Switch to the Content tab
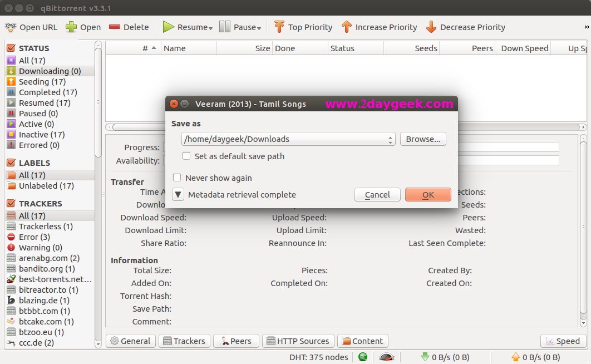The image size is (591, 364). pyautogui.click(x=363, y=341)
